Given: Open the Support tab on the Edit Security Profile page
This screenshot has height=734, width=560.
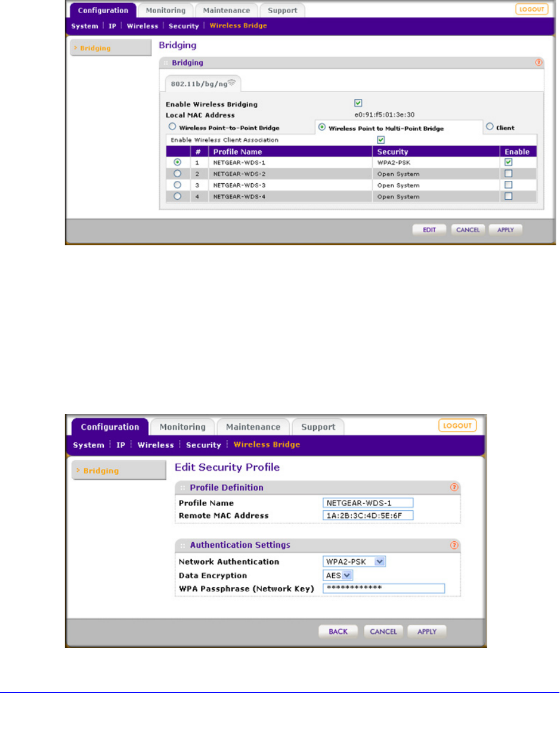Looking at the screenshot, I should click(x=318, y=427).
